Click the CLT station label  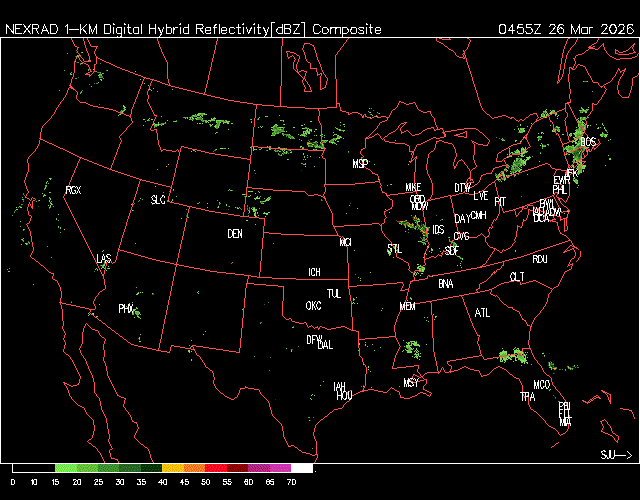coord(517,277)
